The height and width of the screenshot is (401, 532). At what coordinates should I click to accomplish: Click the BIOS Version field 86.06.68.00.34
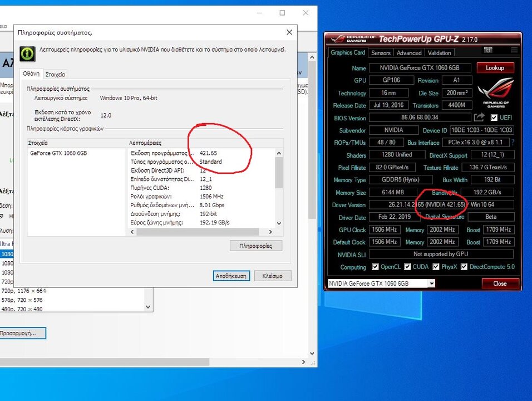(420, 118)
